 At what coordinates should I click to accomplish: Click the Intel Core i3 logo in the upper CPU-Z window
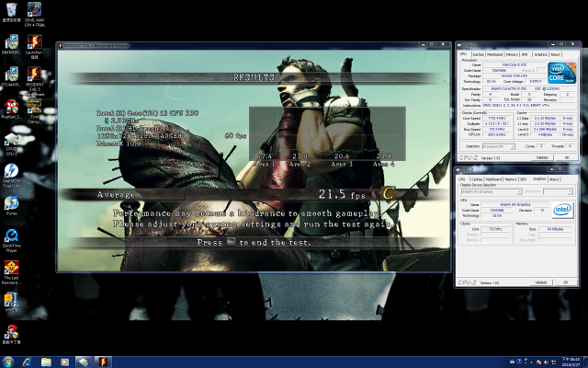[561, 73]
